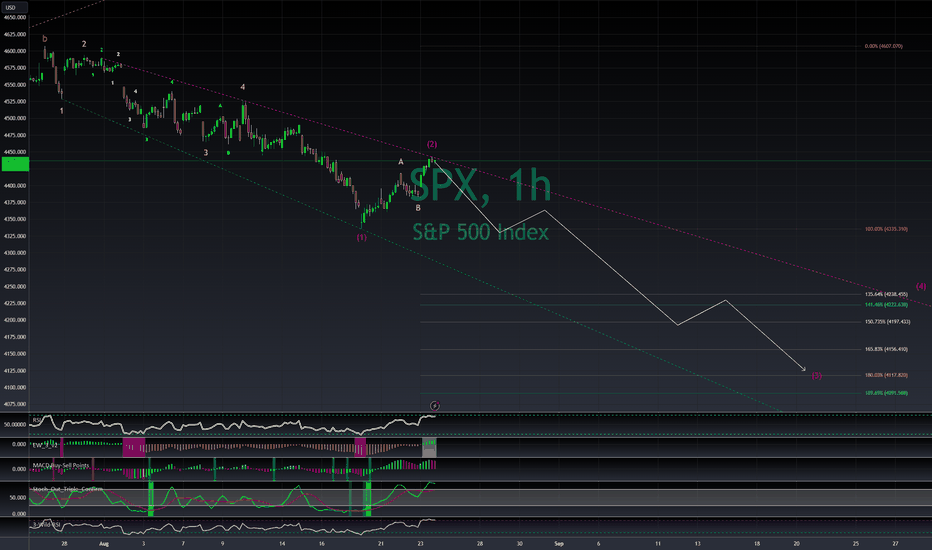Screen dimensions: 932x550
Task: Select the MACD Buy-Sell Points label
Action: (61, 466)
